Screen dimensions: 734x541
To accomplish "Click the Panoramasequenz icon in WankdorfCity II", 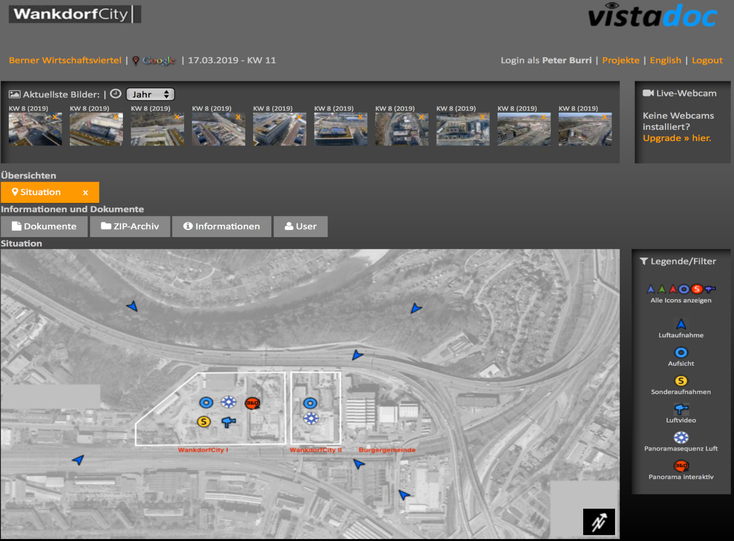I will [311, 418].
